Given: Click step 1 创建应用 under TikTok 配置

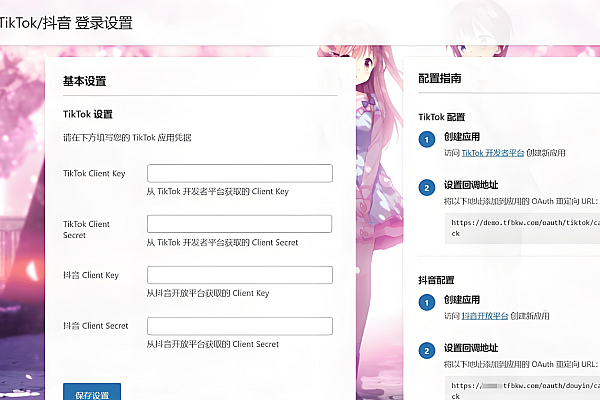Looking at the screenshot, I should click(462, 137).
